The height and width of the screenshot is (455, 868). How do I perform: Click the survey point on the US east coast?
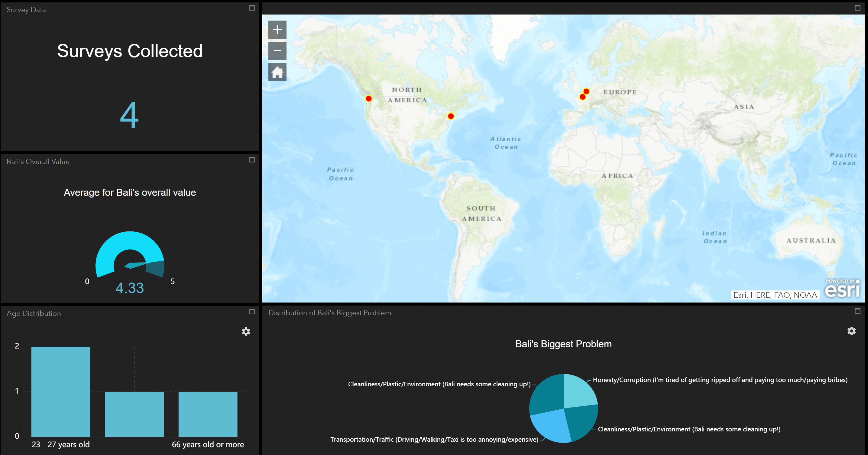(x=451, y=116)
